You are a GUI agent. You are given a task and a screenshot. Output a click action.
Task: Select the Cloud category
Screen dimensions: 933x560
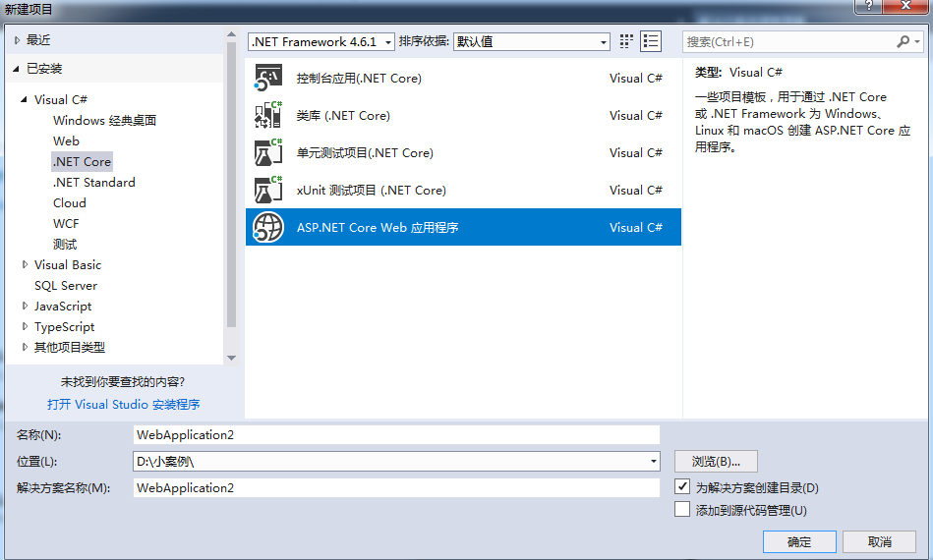70,202
